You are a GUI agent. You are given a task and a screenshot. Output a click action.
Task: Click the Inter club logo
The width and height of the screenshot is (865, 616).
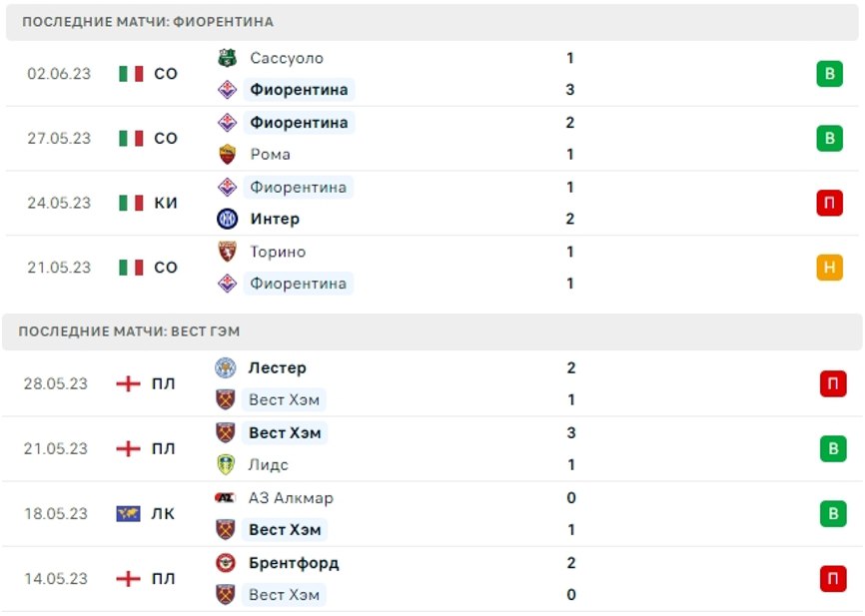pos(228,219)
